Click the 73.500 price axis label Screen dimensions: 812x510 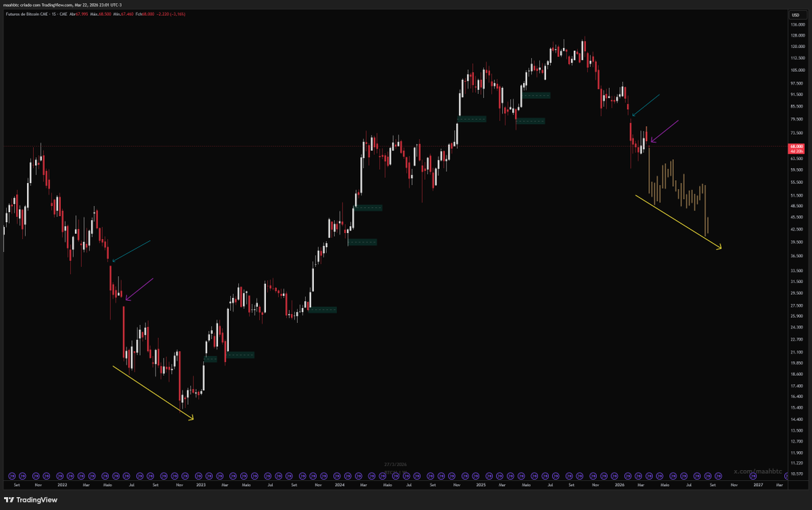pos(796,133)
